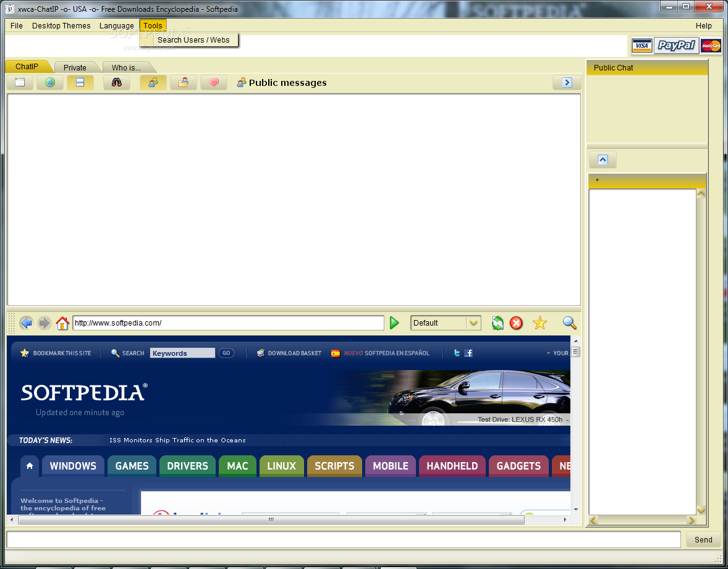Click the Twitter icon on Softpedia page

(x=457, y=353)
